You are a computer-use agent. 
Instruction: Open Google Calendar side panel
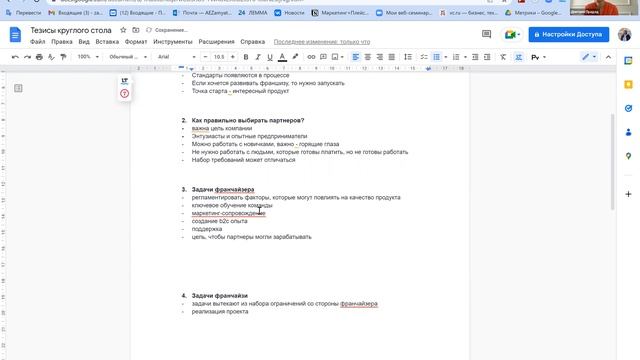628,61
